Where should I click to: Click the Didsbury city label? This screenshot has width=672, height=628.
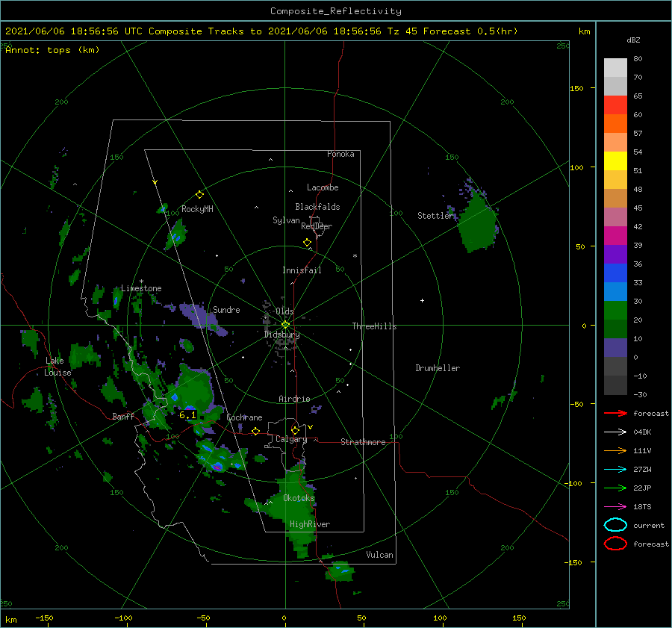[281, 335]
